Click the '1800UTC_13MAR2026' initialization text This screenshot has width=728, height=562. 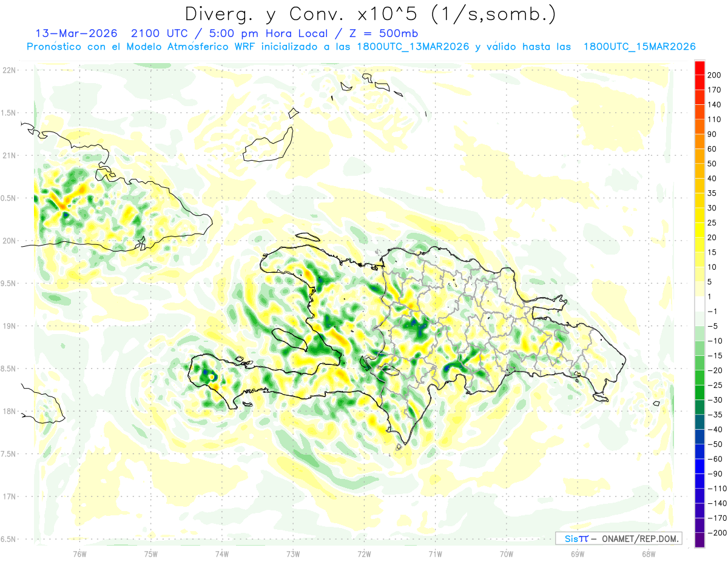pos(413,47)
